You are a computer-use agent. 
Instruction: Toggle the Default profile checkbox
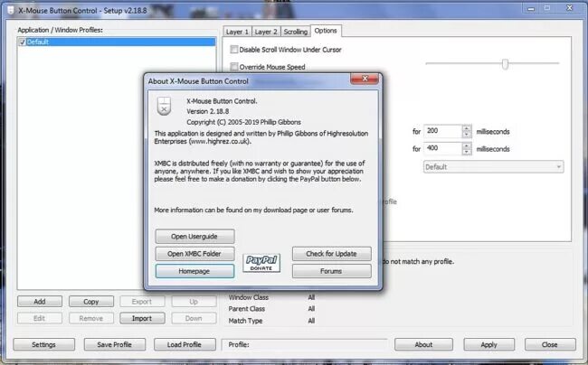[22, 42]
